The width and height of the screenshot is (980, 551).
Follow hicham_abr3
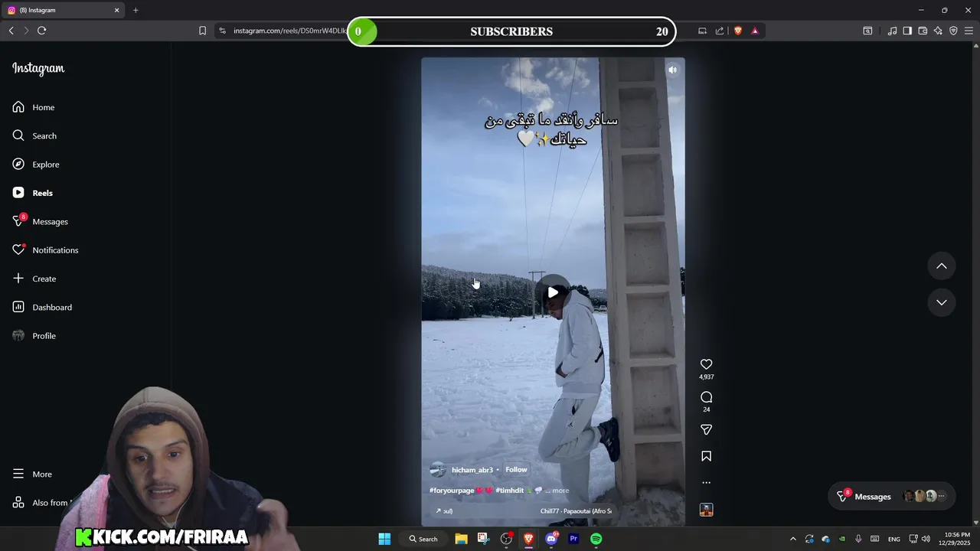pyautogui.click(x=516, y=470)
